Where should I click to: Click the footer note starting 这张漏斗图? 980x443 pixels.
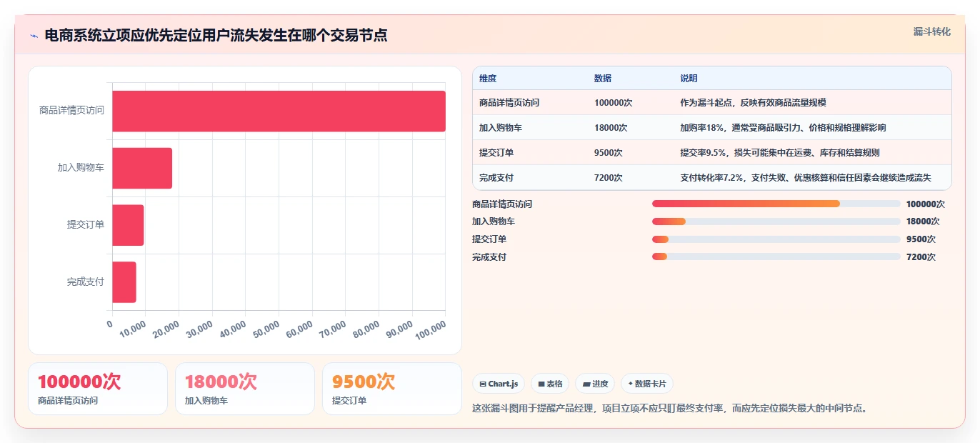(669, 409)
